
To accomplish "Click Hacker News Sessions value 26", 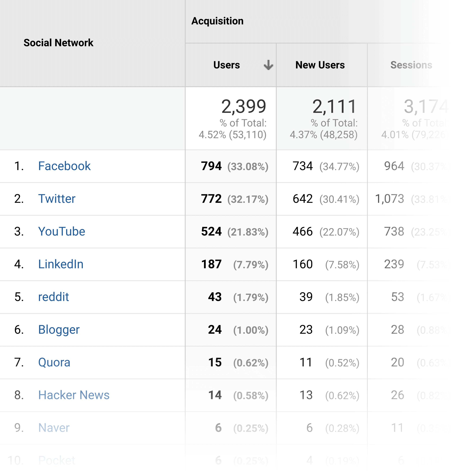I will pyautogui.click(x=397, y=395).
